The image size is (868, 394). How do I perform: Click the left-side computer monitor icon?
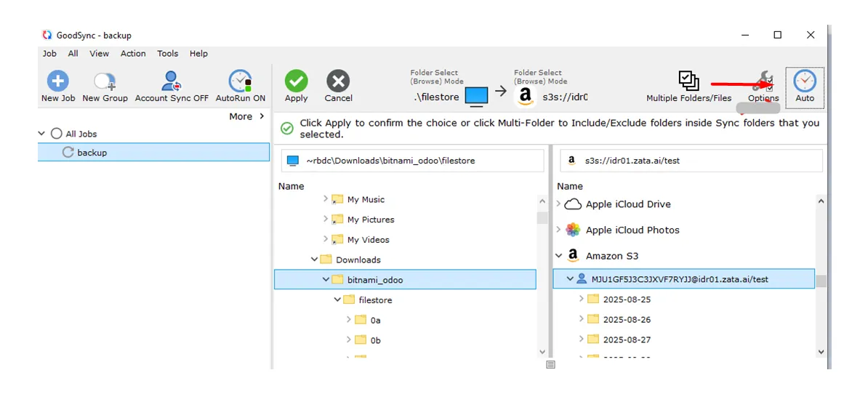coord(476,96)
